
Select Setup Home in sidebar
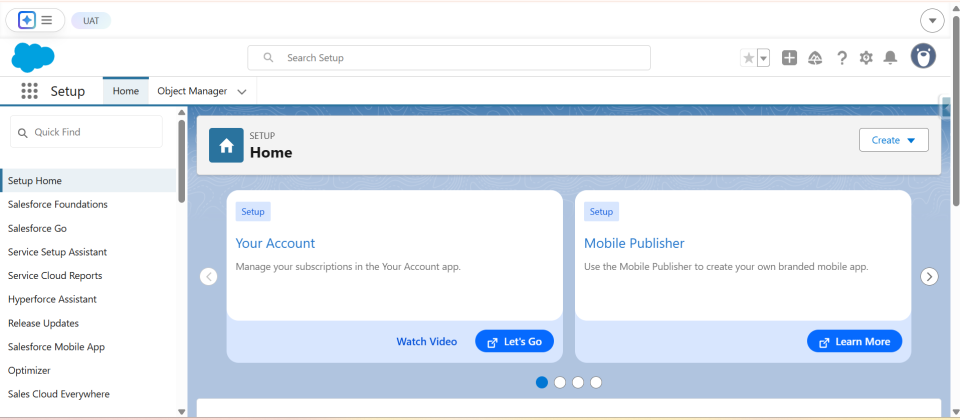coord(88,181)
